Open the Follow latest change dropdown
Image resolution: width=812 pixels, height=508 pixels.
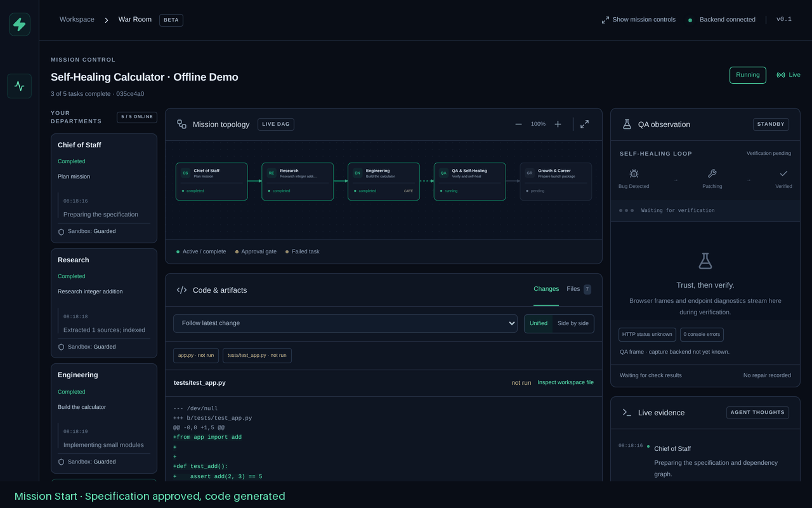point(345,323)
